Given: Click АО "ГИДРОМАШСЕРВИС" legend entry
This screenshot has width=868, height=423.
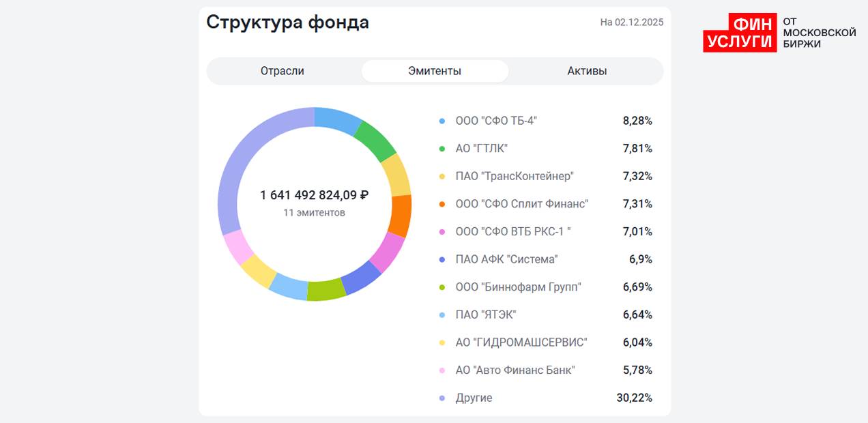Looking at the screenshot, I should 521,342.
